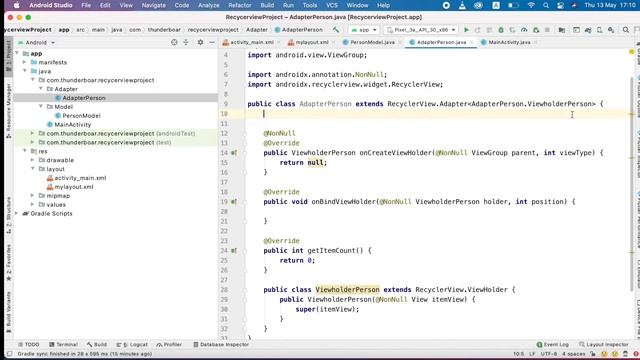Open the Database Inspector tool window
The width and height of the screenshot is (640, 360).
(x=221, y=344)
